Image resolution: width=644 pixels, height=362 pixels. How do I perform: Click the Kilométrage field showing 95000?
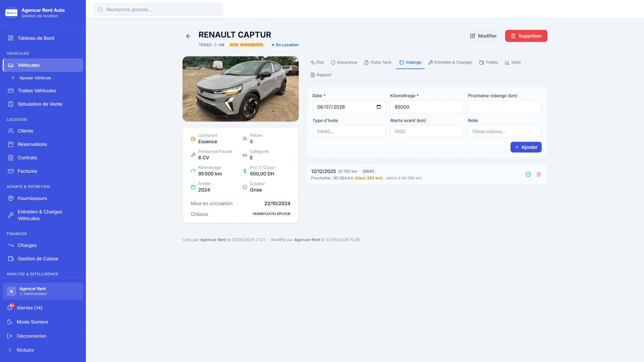coord(427,107)
